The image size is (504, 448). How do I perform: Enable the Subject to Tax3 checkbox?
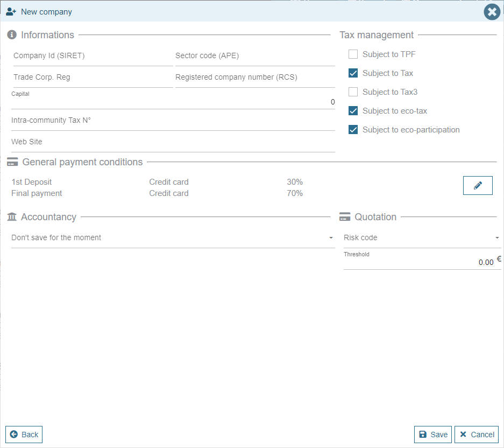pyautogui.click(x=353, y=92)
